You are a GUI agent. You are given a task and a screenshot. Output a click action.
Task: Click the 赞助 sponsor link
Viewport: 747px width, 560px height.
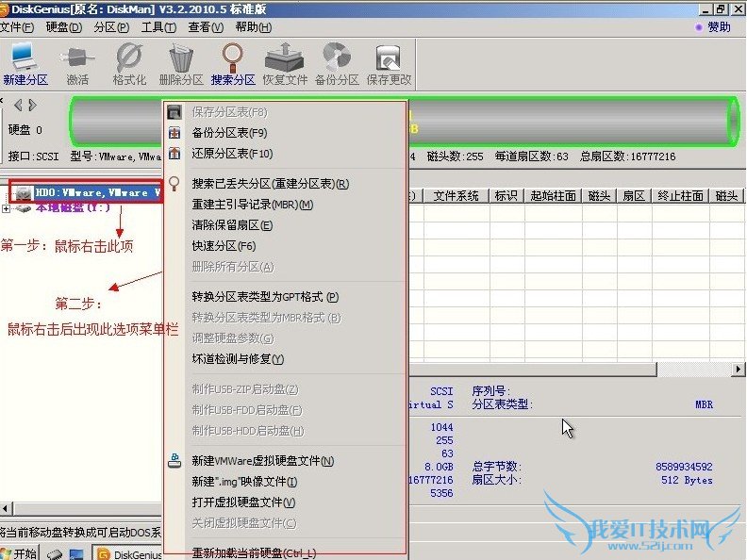[x=719, y=27]
